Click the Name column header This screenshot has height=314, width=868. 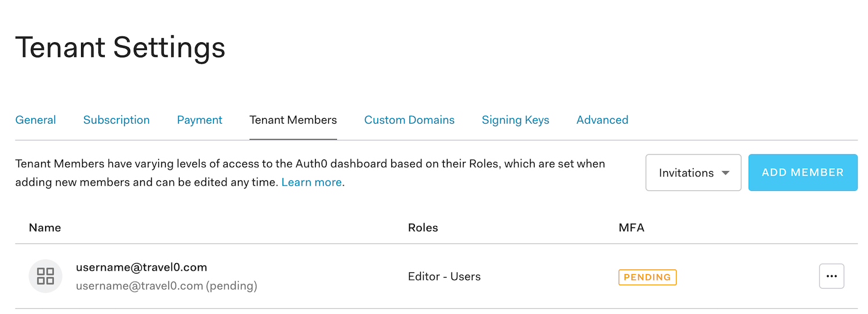click(x=45, y=227)
